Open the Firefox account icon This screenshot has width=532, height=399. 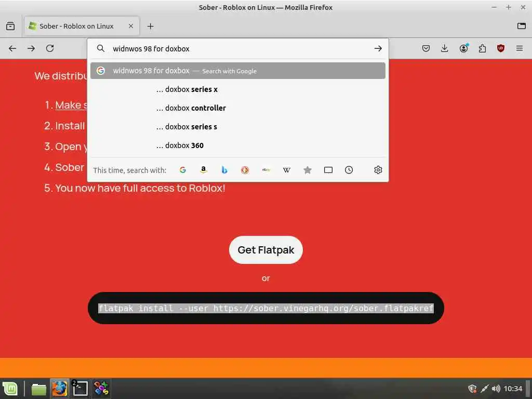tap(463, 48)
